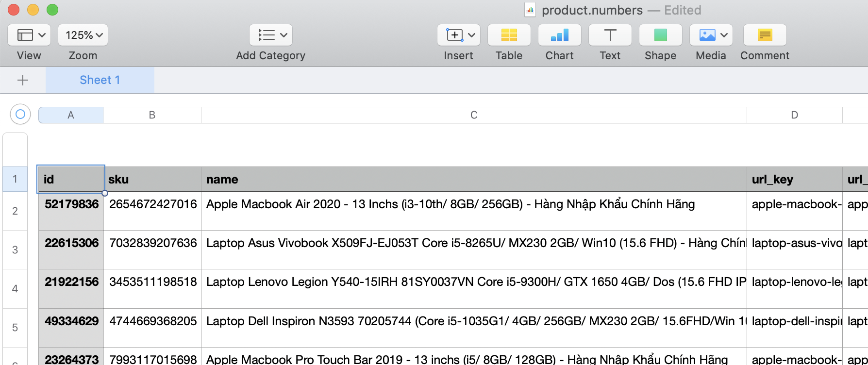The height and width of the screenshot is (365, 868).
Task: Insert a Shape
Action: pos(661,35)
